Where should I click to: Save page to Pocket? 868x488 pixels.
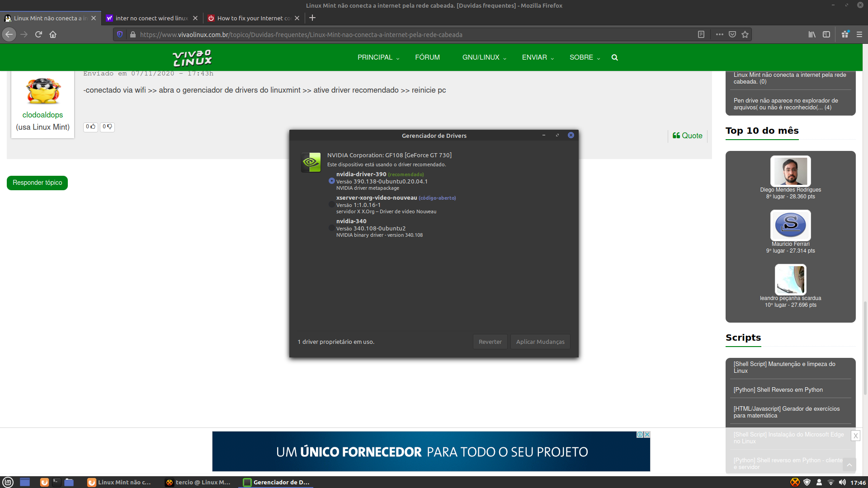[732, 34]
